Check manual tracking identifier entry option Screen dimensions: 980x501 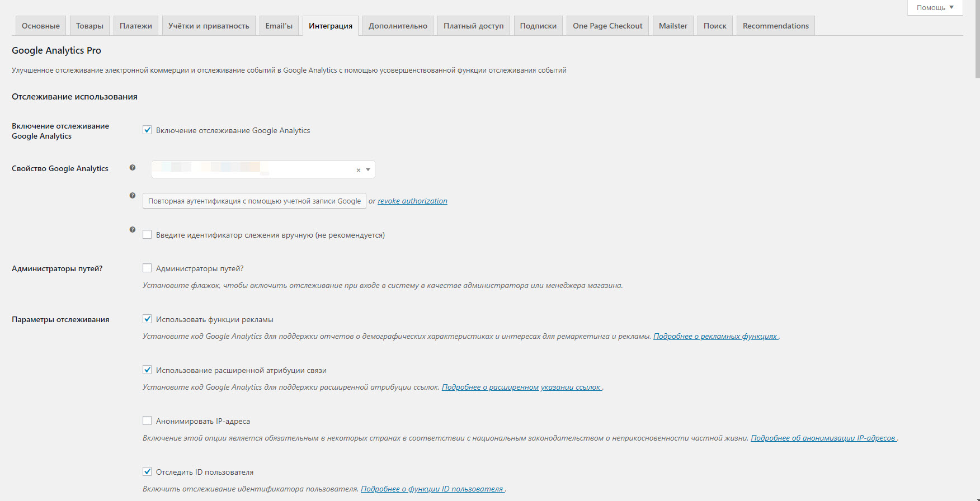click(x=147, y=235)
